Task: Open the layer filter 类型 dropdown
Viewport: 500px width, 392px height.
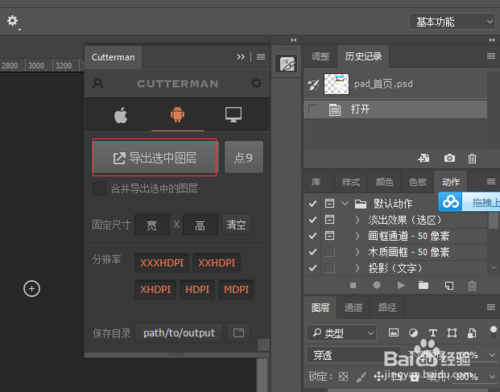Action: click(342, 333)
